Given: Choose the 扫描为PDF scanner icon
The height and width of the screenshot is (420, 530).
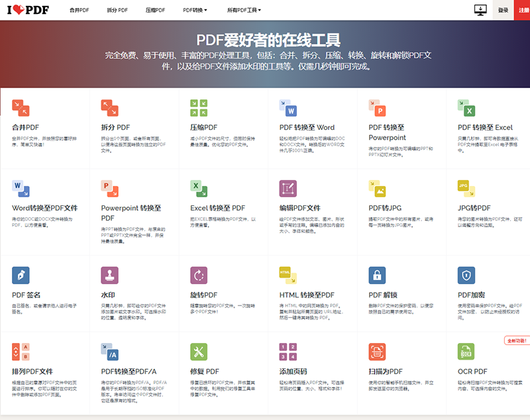Looking at the screenshot, I should [377, 352].
